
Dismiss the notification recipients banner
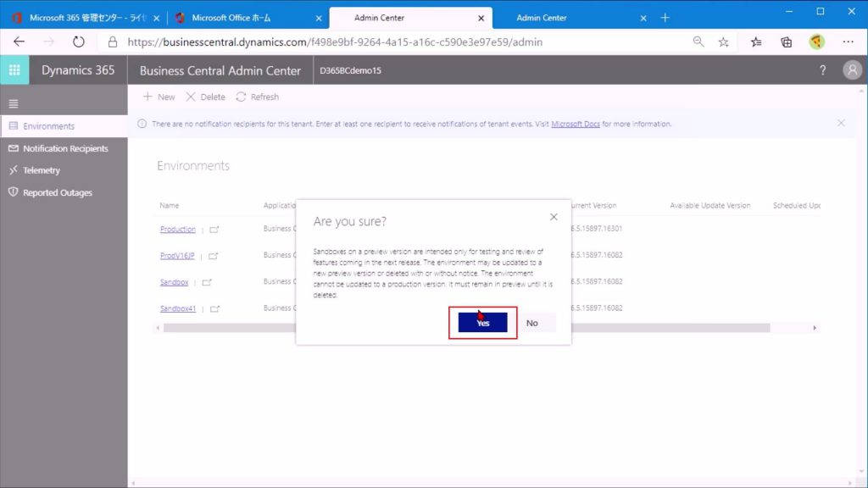tap(841, 123)
